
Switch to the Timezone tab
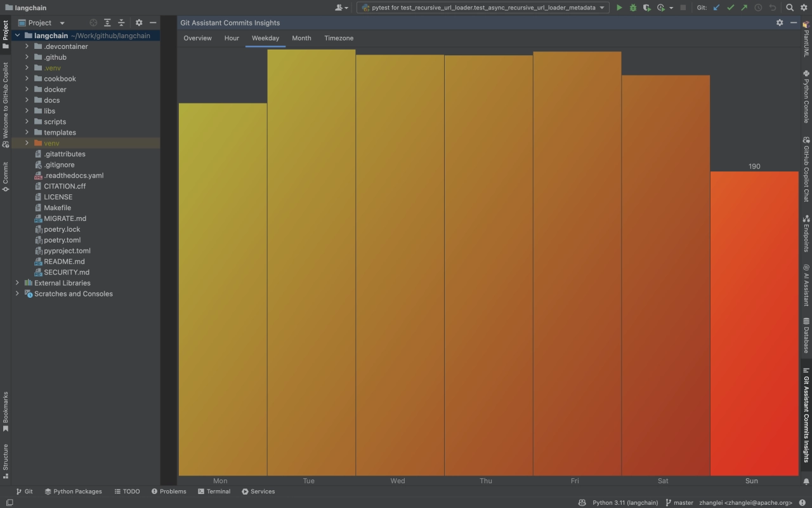tap(339, 38)
